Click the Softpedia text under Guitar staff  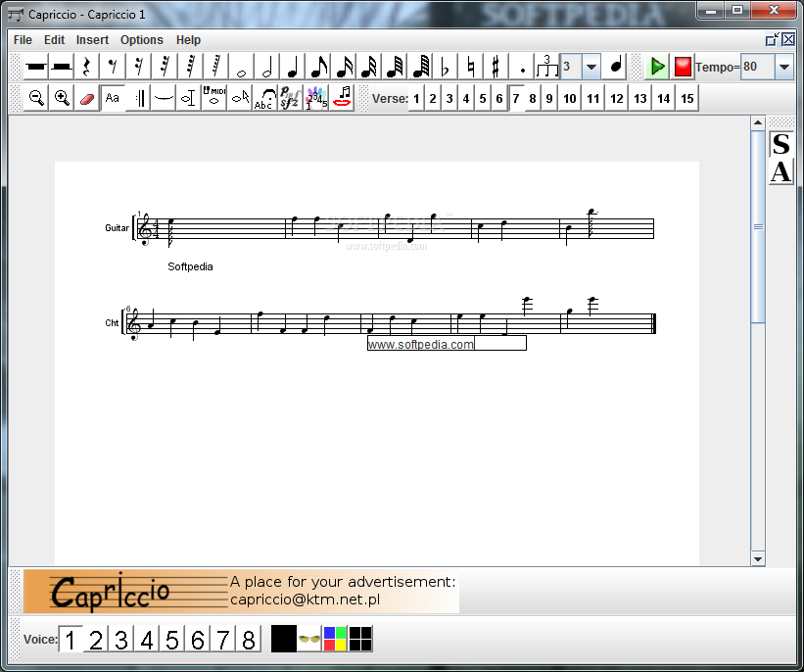(x=190, y=266)
